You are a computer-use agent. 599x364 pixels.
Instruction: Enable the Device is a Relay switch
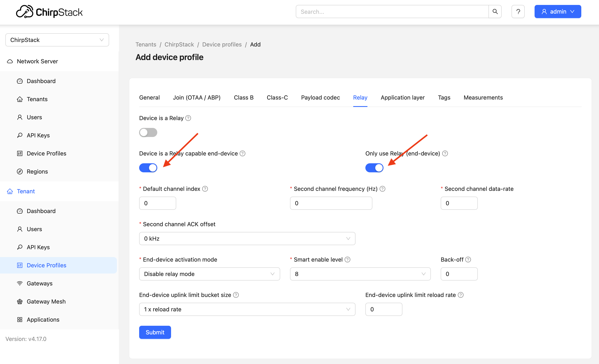148,132
